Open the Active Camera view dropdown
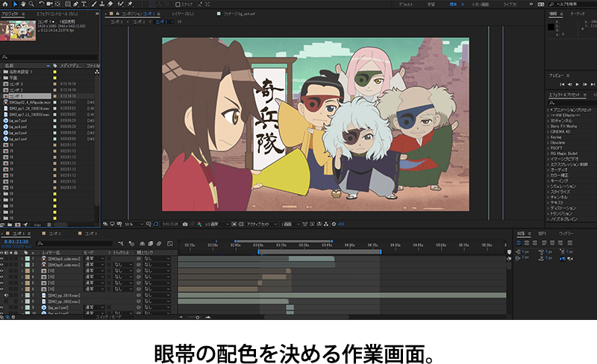The height and width of the screenshot is (364, 597). click(262, 225)
